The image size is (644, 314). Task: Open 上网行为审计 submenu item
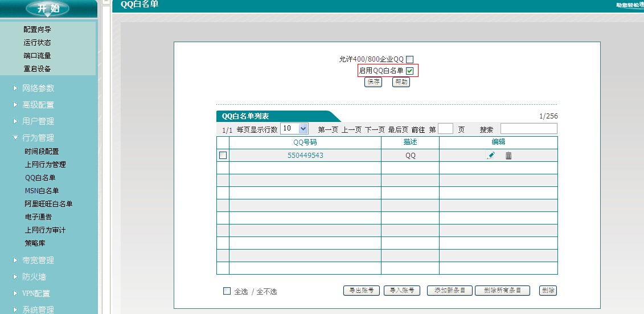click(45, 230)
